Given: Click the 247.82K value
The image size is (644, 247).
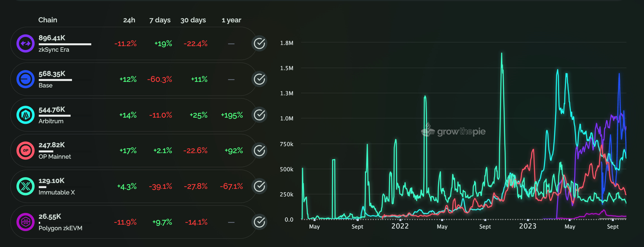Looking at the screenshot, I should [x=52, y=145].
